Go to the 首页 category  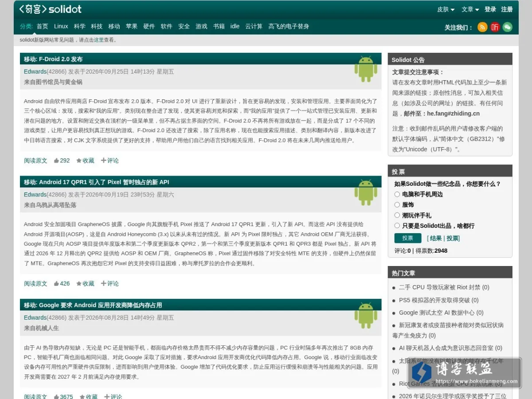coord(43,26)
